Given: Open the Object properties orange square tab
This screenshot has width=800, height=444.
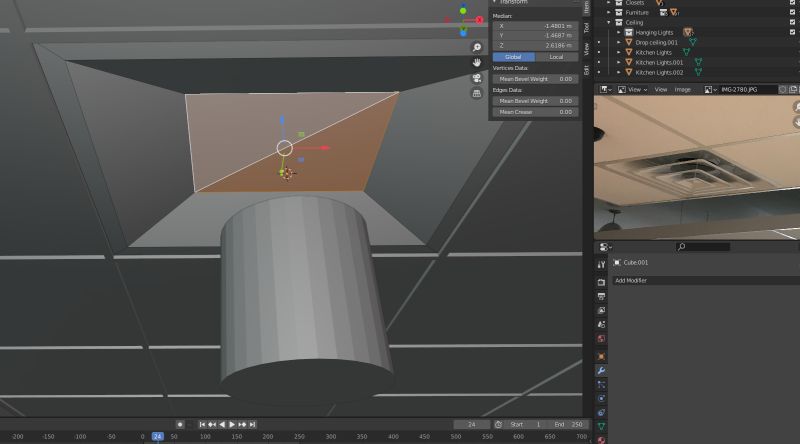Looking at the screenshot, I should pos(601,356).
